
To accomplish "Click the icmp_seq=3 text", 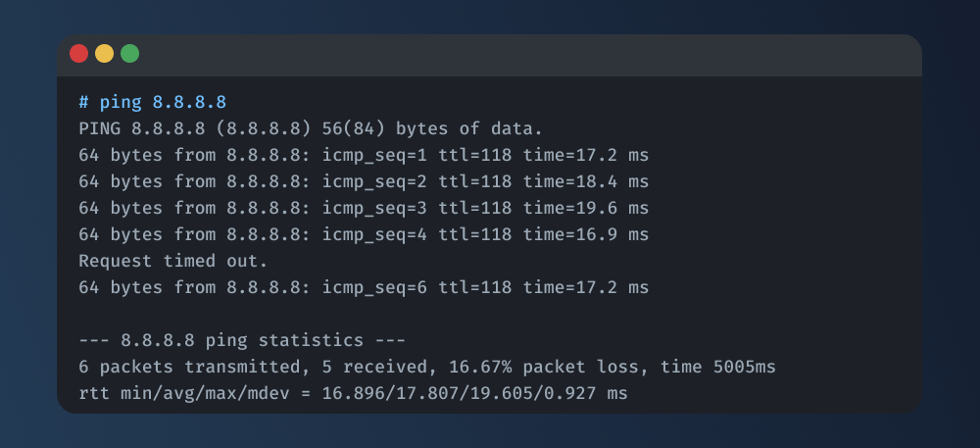I will [378, 208].
